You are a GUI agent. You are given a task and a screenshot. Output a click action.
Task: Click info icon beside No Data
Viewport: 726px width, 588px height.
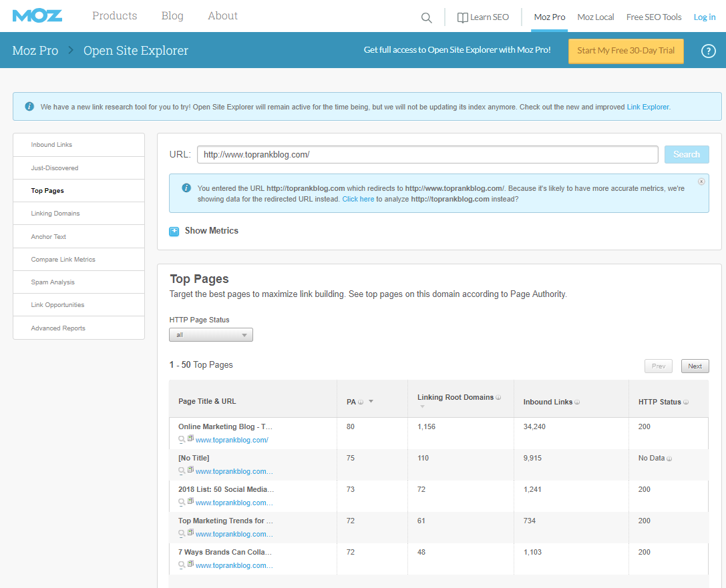point(669,459)
